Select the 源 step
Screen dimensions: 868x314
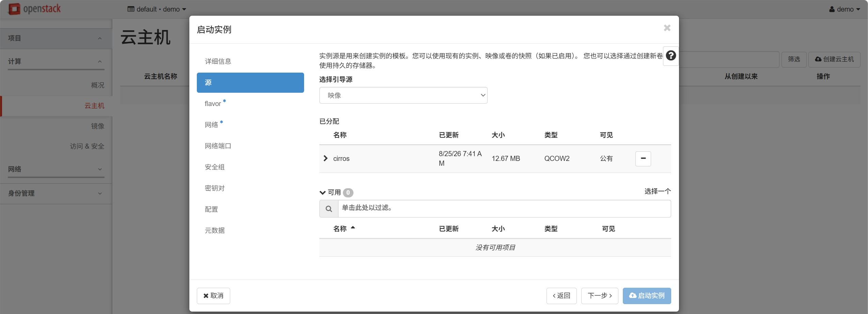[250, 83]
